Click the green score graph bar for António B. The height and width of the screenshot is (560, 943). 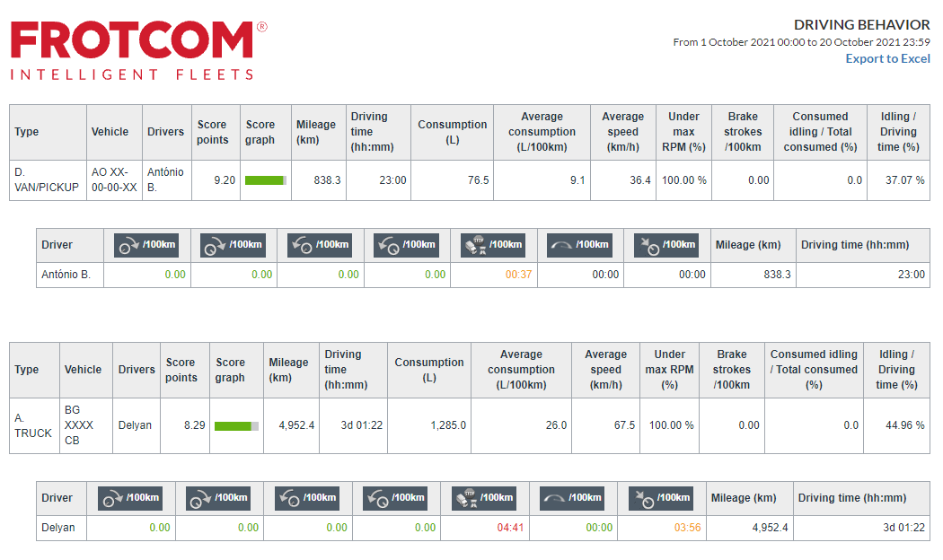pyautogui.click(x=265, y=180)
